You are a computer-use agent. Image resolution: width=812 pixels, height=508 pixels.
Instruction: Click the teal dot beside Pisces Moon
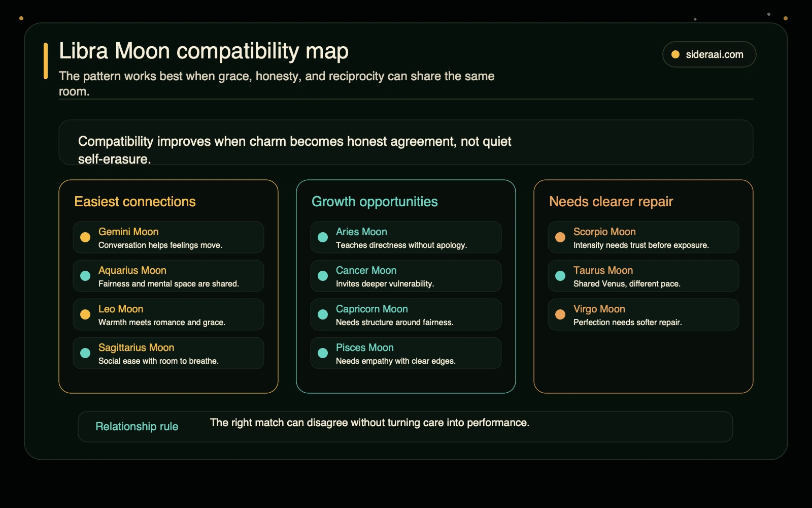pos(323,353)
